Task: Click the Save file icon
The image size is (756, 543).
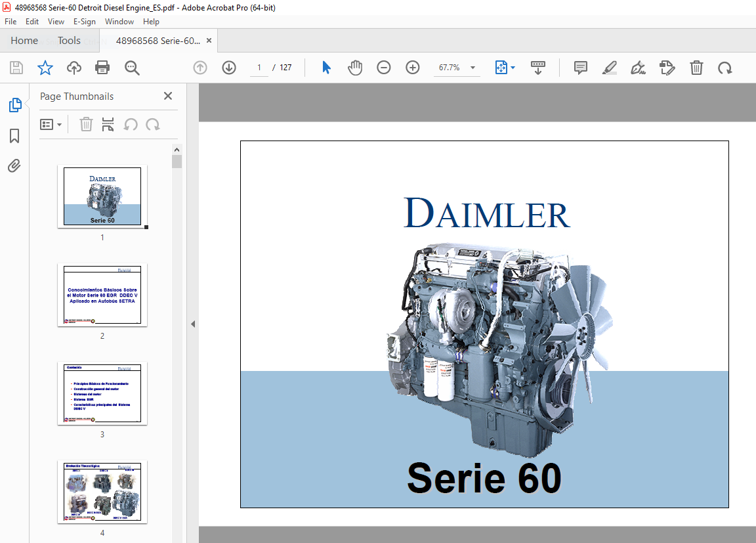Action: point(16,68)
